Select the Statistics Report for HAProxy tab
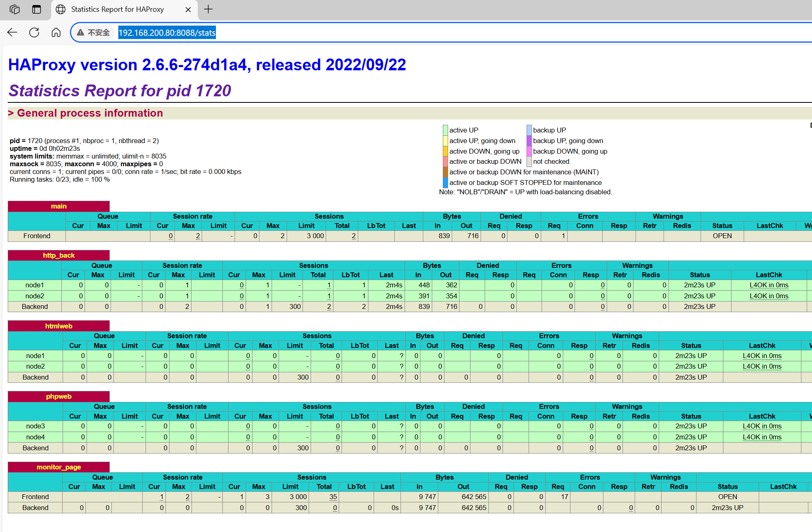Screen dimensions: 812x532 pyautogui.click(x=117, y=9)
